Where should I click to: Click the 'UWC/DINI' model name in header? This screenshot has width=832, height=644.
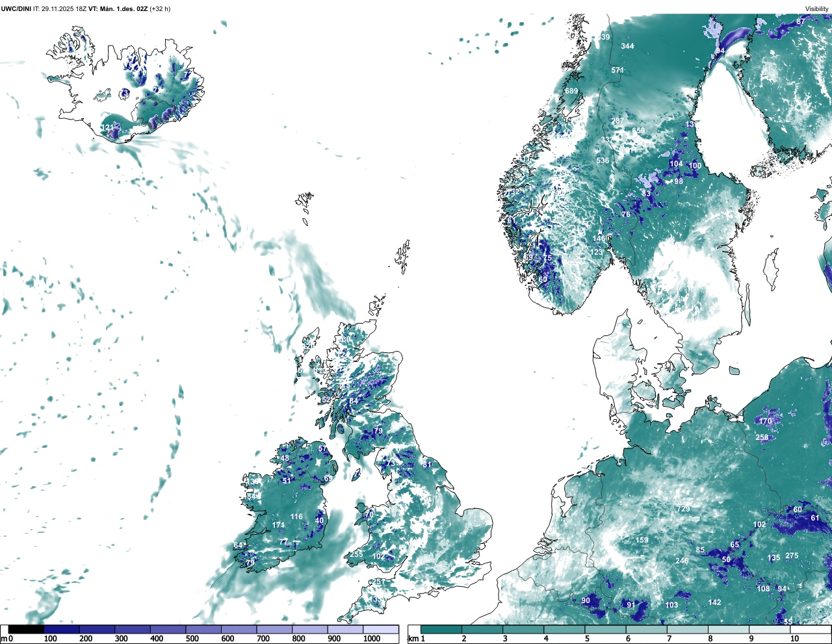[16, 9]
